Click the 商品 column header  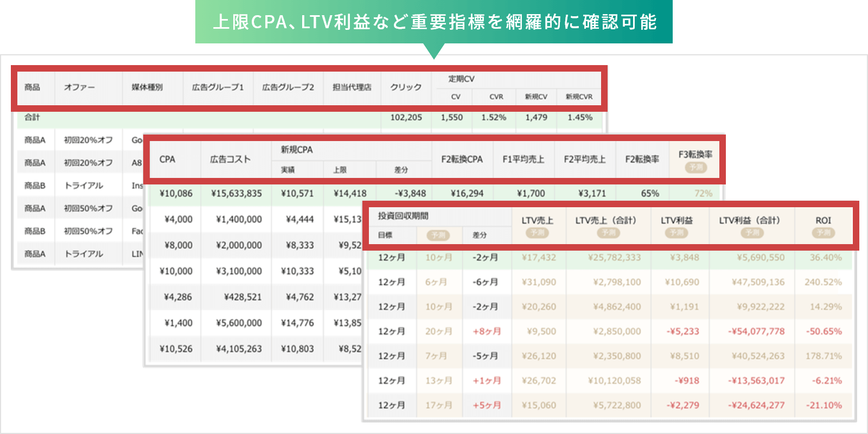(32, 87)
